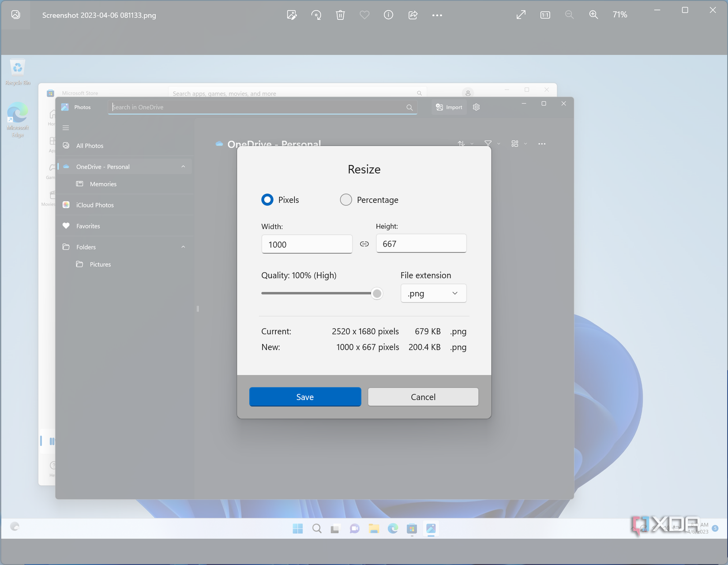Click the Cancel button
Image resolution: width=728 pixels, height=565 pixels.
click(x=423, y=397)
